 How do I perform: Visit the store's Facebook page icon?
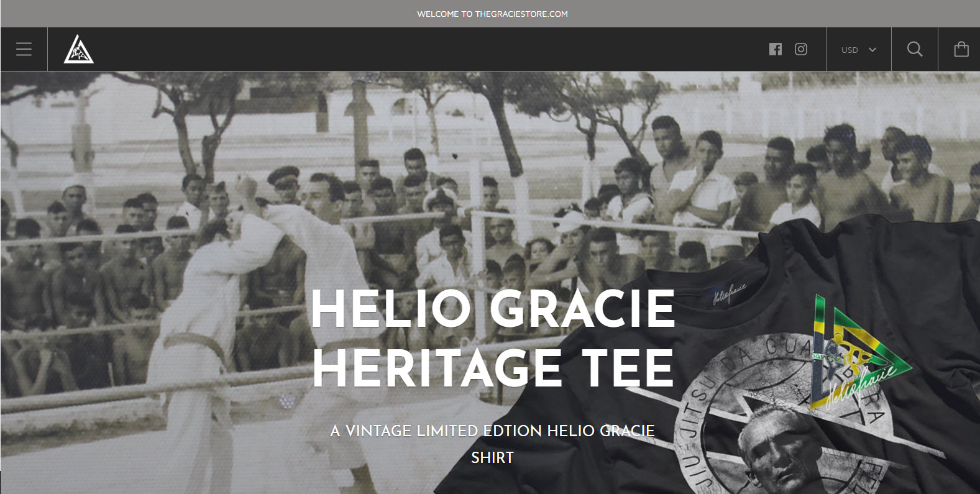point(776,49)
